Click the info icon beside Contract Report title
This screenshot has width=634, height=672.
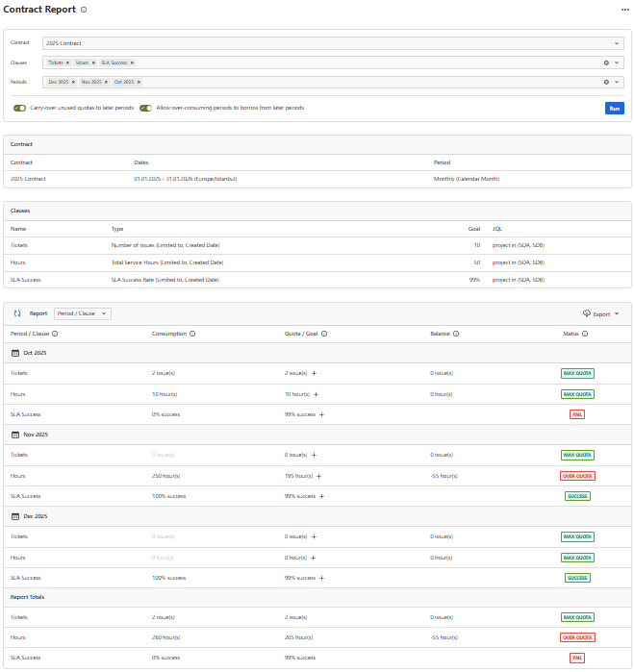pyautogui.click(x=84, y=10)
